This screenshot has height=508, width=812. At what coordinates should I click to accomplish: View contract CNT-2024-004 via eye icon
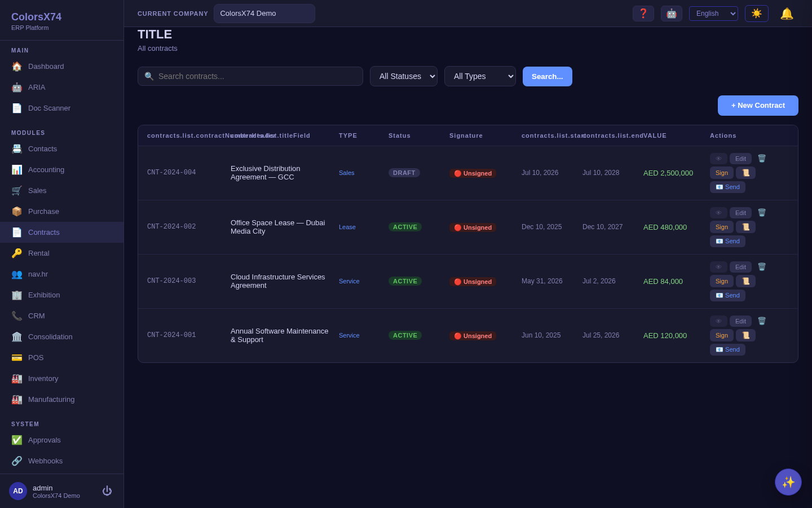pyautogui.click(x=718, y=159)
